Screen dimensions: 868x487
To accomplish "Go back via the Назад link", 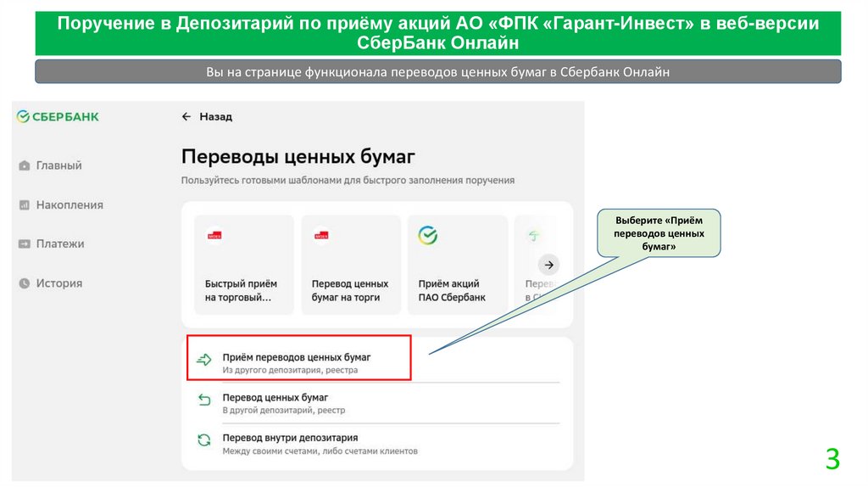I will tap(216, 117).
